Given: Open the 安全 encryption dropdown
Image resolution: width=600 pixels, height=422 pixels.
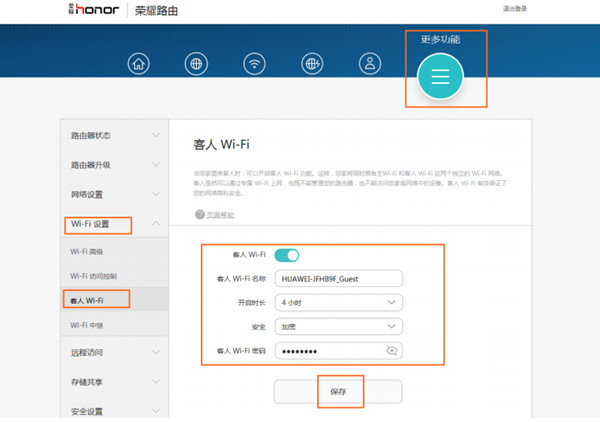Looking at the screenshot, I should point(338,326).
